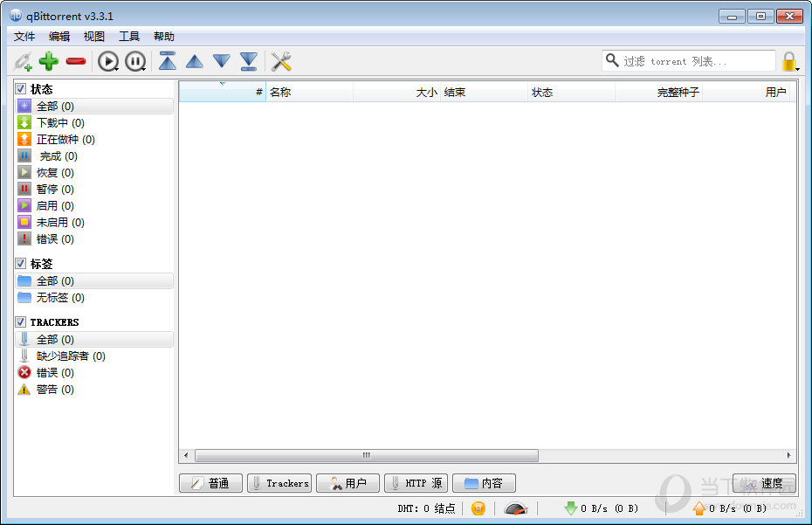
Task: Click filter torrent list search field
Action: coord(689,60)
